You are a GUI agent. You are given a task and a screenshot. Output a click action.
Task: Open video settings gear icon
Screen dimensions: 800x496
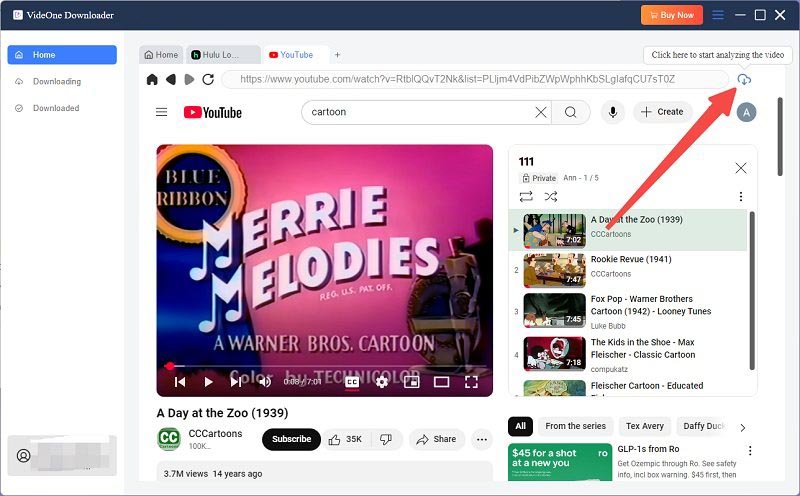pyautogui.click(x=381, y=381)
